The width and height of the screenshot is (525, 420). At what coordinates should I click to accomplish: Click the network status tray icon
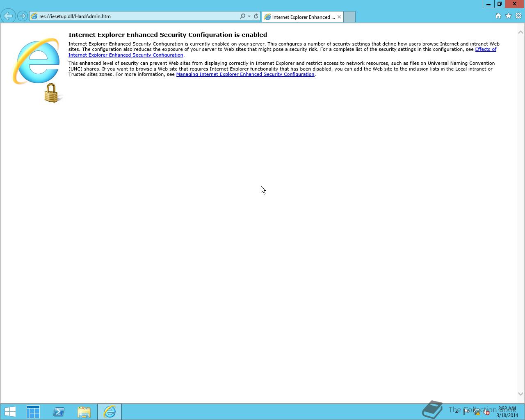click(477, 412)
